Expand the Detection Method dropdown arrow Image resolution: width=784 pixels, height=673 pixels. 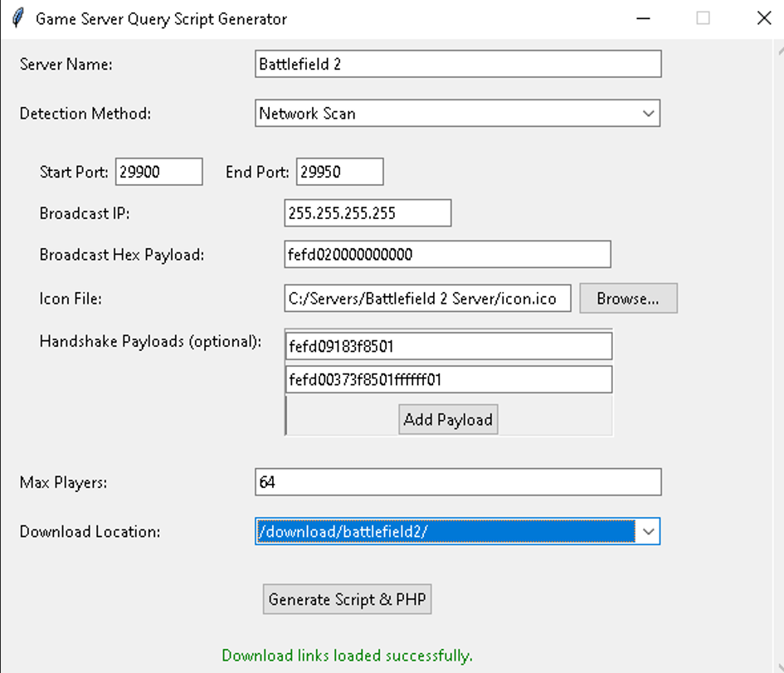pos(648,114)
